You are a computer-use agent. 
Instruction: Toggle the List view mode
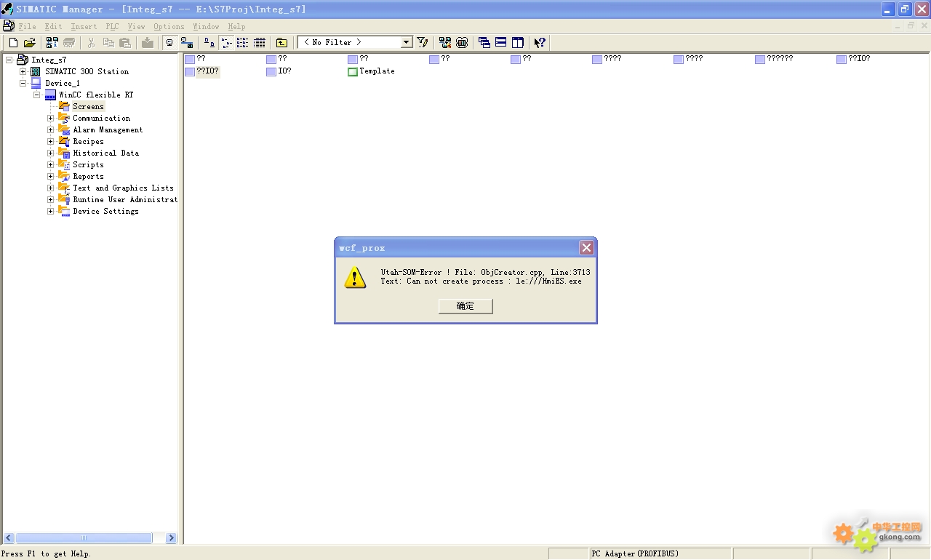[x=243, y=43]
